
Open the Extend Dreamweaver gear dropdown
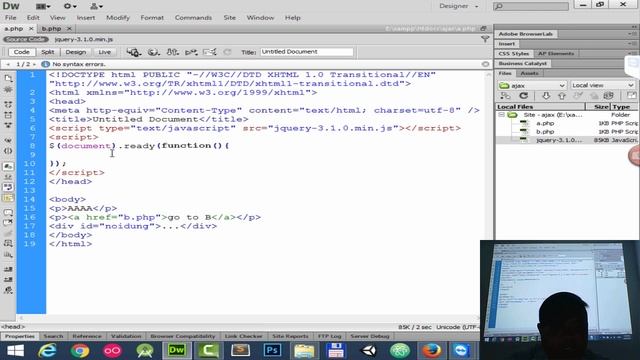(x=70, y=6)
